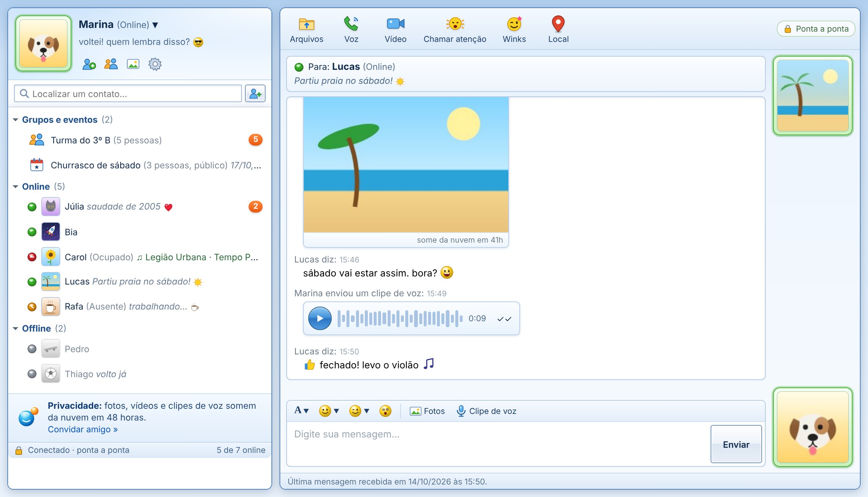Screen dimensions: 868x497
Task: Open the beach photo Lucas sent
Action: pyautogui.click(x=406, y=165)
